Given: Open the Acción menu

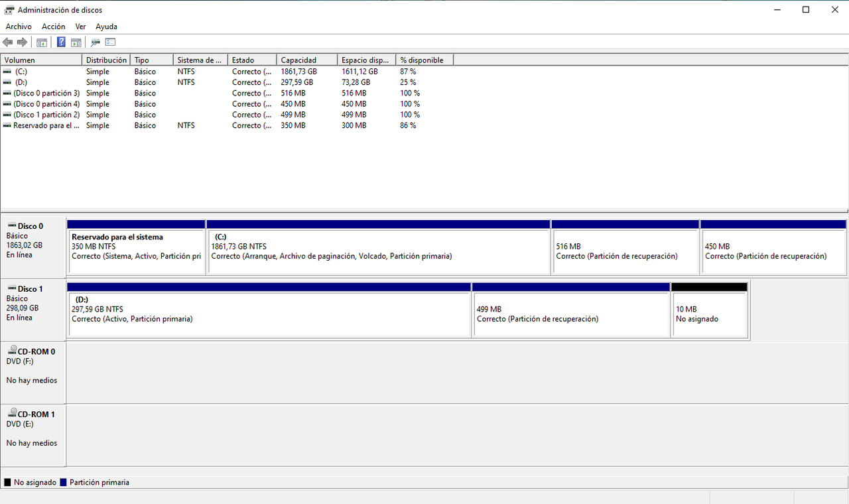Looking at the screenshot, I should (53, 27).
